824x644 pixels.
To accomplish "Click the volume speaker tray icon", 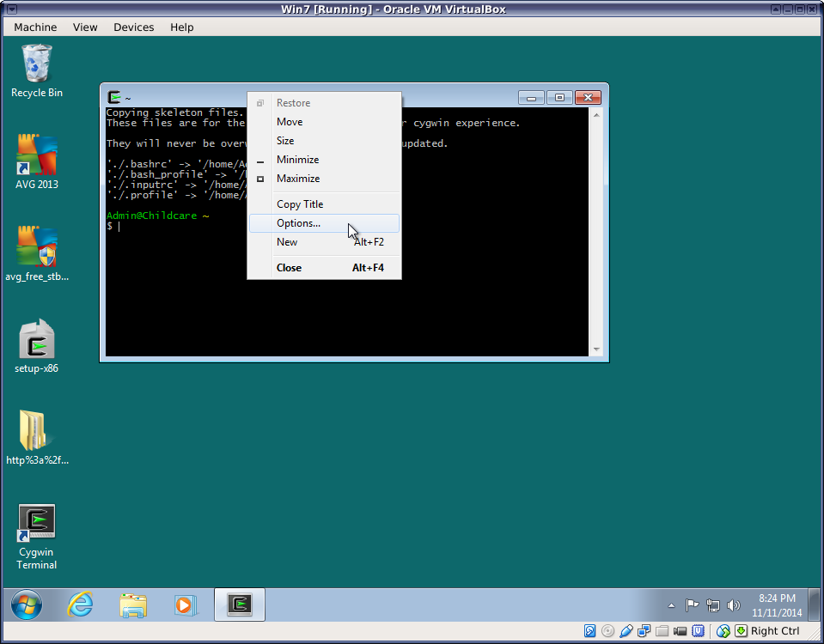I will [x=733, y=605].
